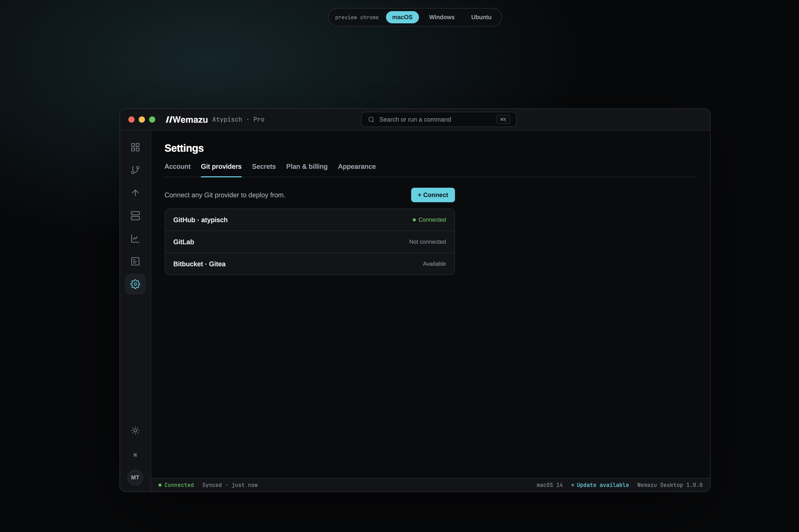Open the servers stack sidebar icon
This screenshot has height=532, width=799.
coord(135,216)
